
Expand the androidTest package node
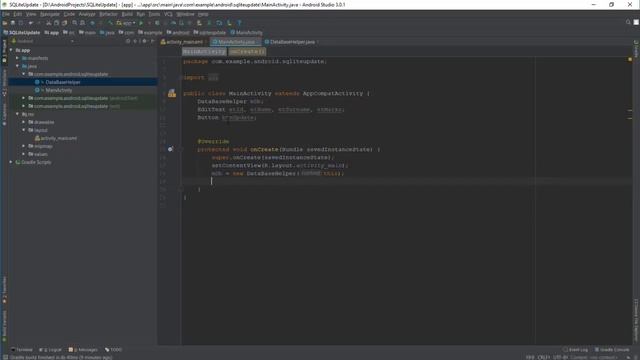point(24,98)
